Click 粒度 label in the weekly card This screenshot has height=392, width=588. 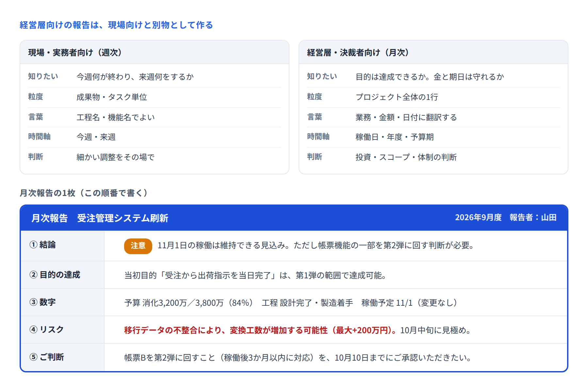[36, 97]
